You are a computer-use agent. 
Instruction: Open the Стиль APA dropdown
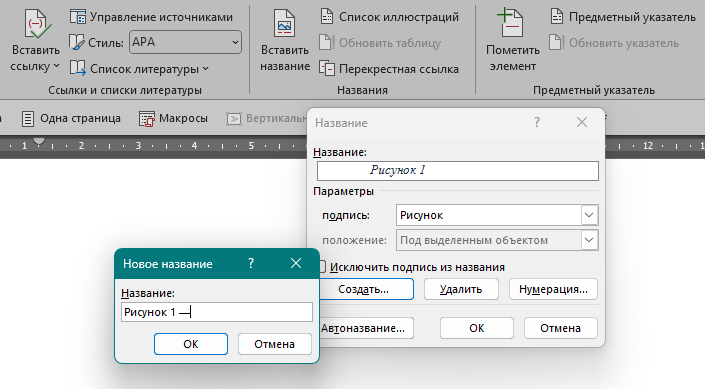tap(185, 42)
